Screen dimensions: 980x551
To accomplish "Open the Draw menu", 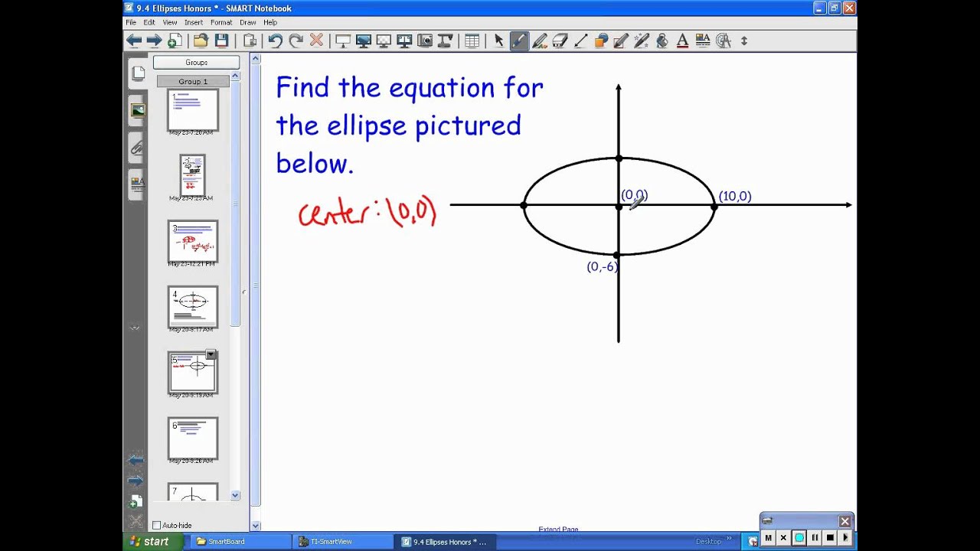I will point(247,22).
